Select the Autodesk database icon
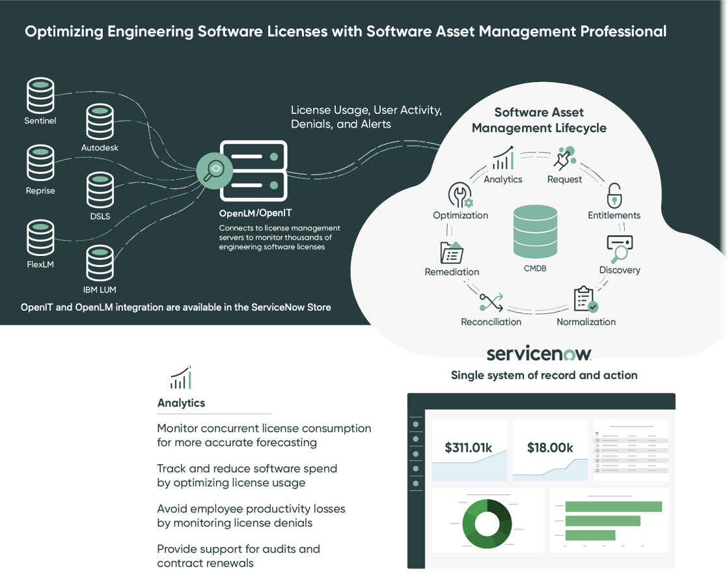 click(100, 122)
